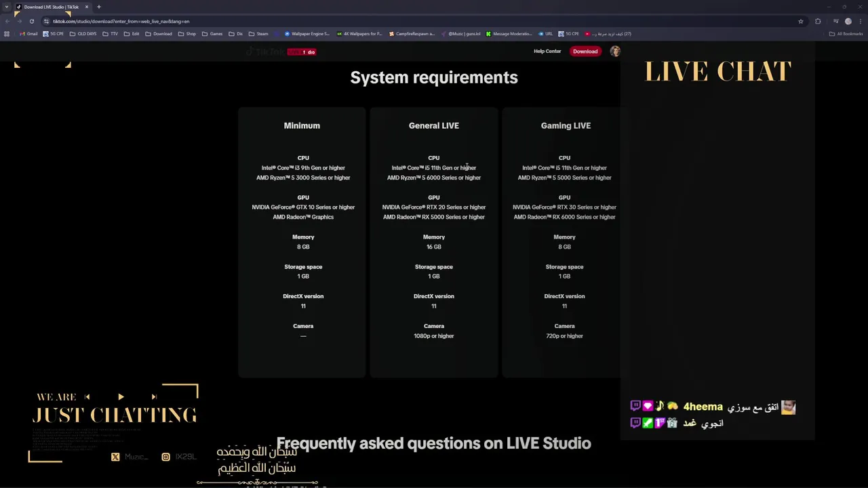Click 'AMD Ryzen 5 3000 Series or higher'
868x488 pixels.
pyautogui.click(x=303, y=178)
